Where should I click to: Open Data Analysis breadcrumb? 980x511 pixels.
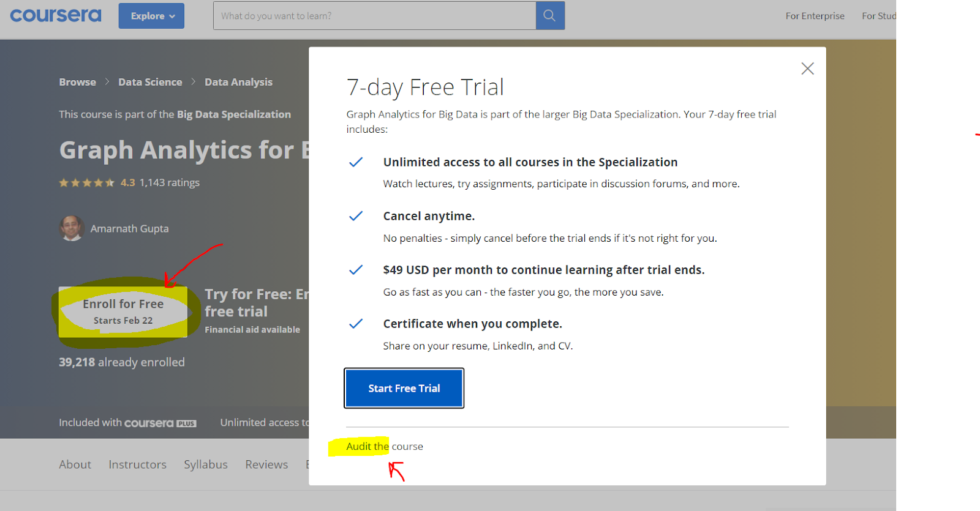pyautogui.click(x=238, y=82)
